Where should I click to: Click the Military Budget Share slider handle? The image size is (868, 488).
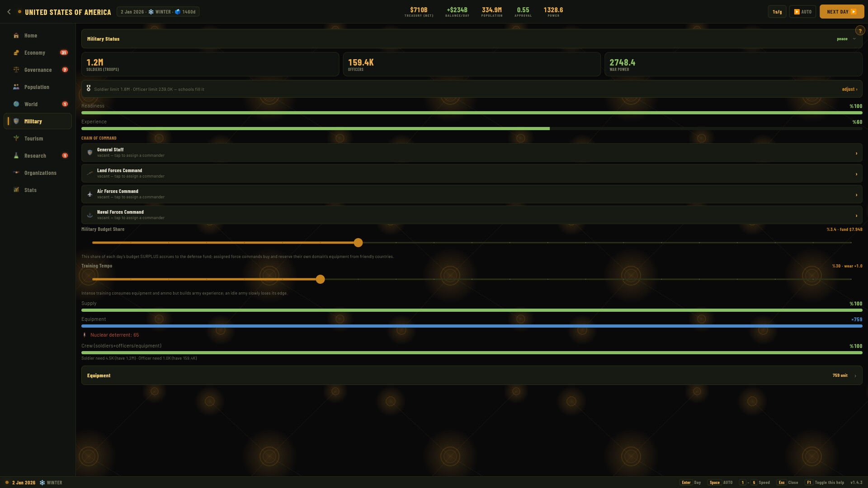358,243
